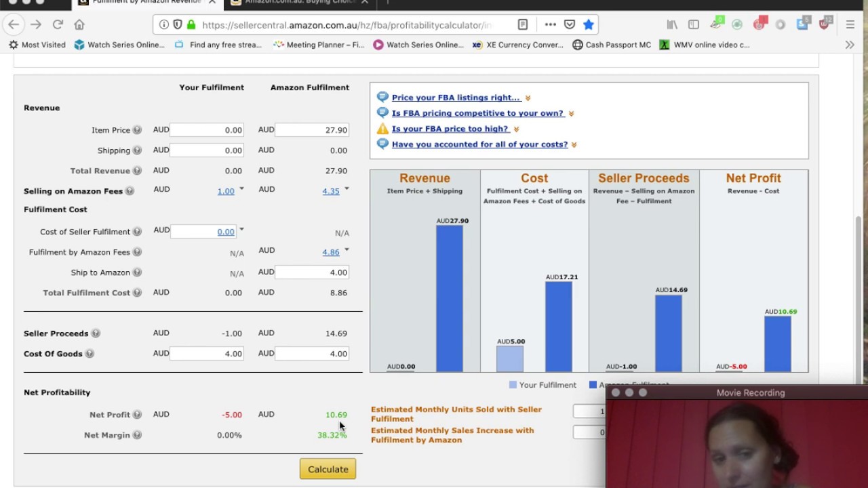Click the Calculate button
Screen dimensions: 868x488
click(328, 469)
